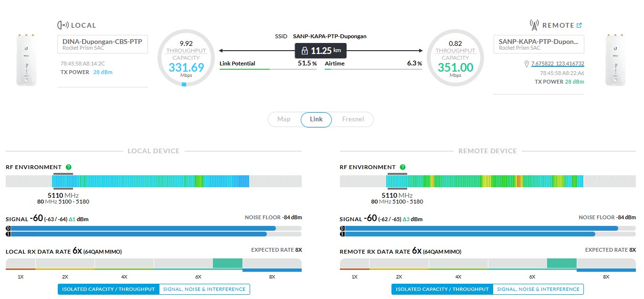Switch to the Fresnel view tab

point(353,119)
